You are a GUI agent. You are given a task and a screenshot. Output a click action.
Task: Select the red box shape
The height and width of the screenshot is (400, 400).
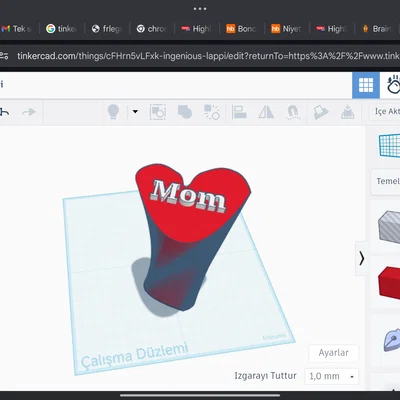[389, 282]
